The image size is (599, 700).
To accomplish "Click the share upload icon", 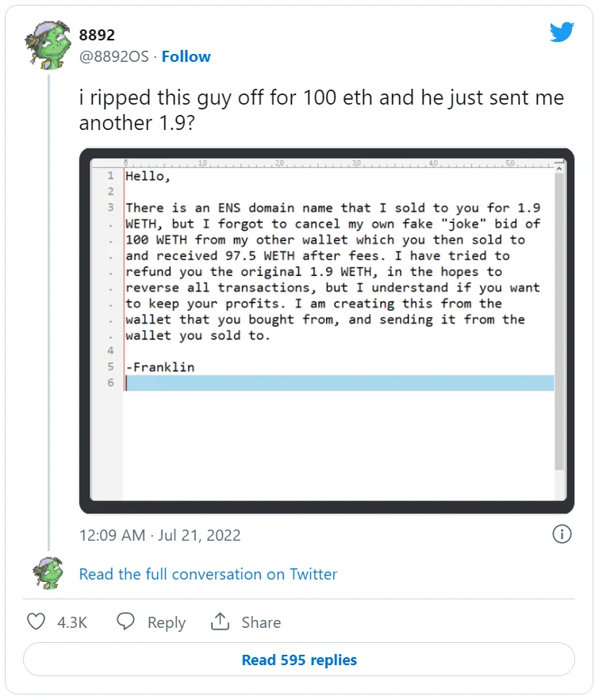I will [220, 622].
